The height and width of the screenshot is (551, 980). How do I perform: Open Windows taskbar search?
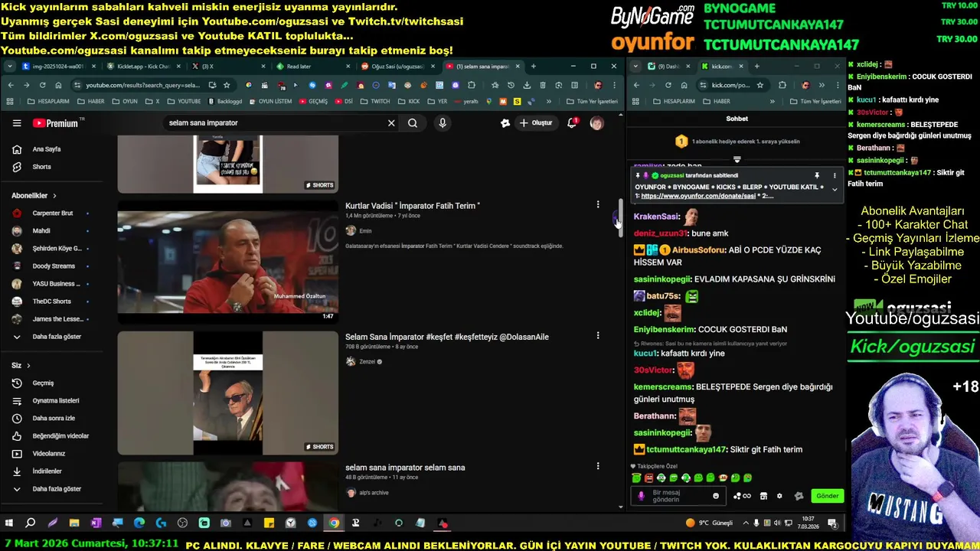click(31, 523)
